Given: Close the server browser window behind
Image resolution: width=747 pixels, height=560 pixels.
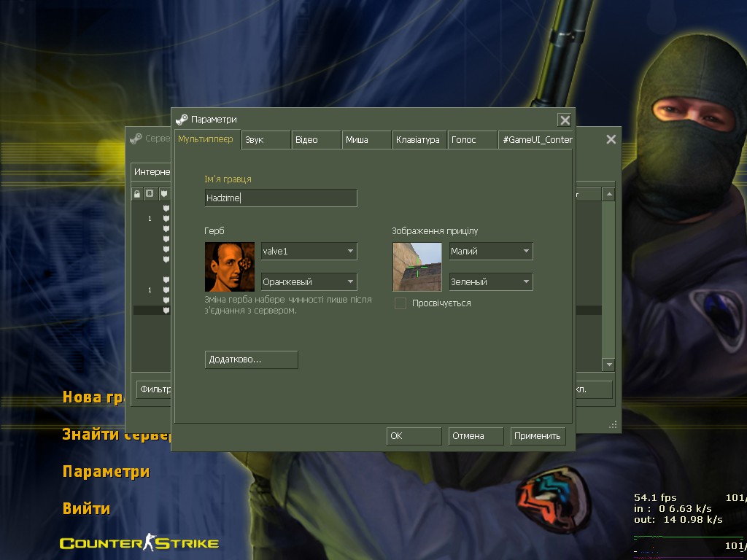Looking at the screenshot, I should [611, 139].
